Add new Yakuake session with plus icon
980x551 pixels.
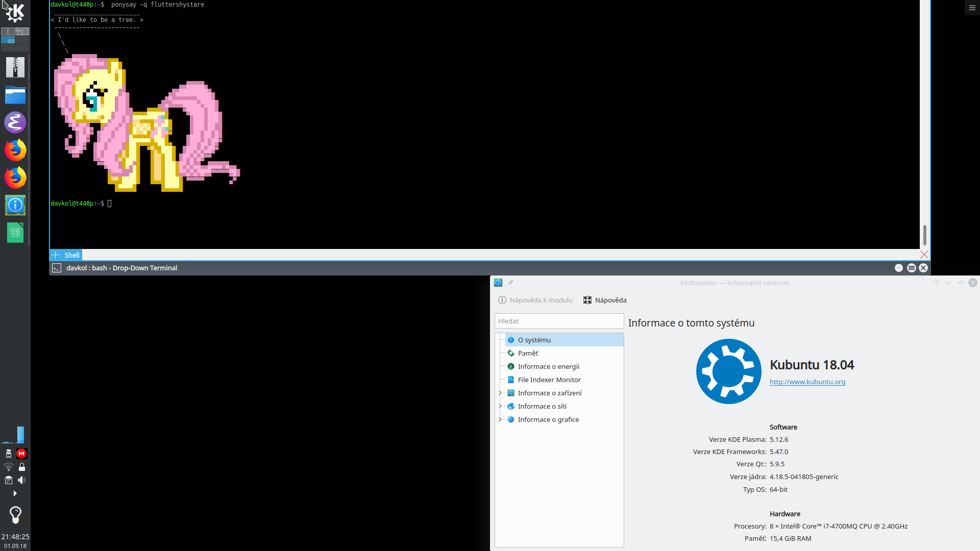(56, 255)
